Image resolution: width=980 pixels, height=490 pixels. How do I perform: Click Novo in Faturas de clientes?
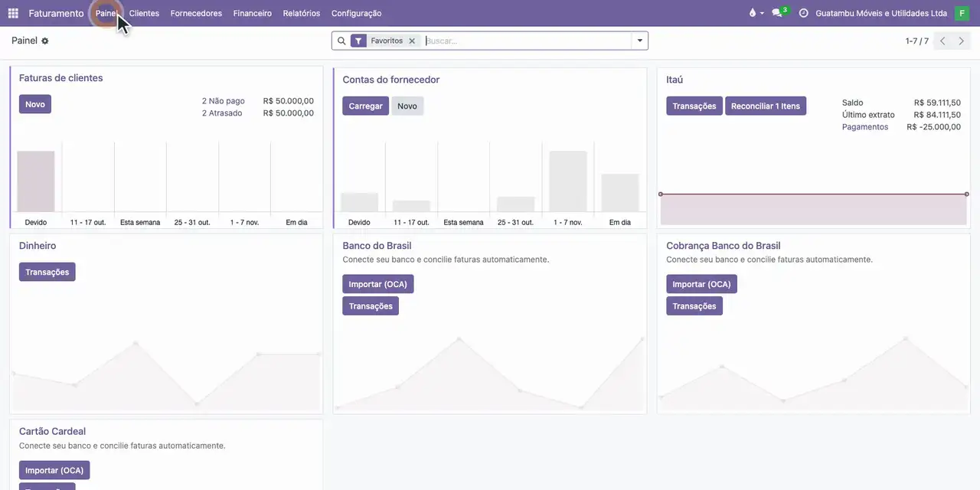tap(35, 104)
